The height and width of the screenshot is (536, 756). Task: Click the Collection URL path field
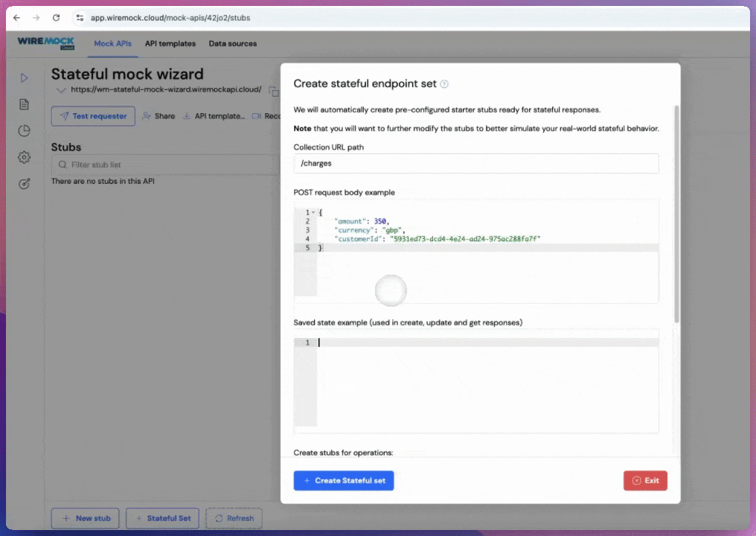point(476,164)
